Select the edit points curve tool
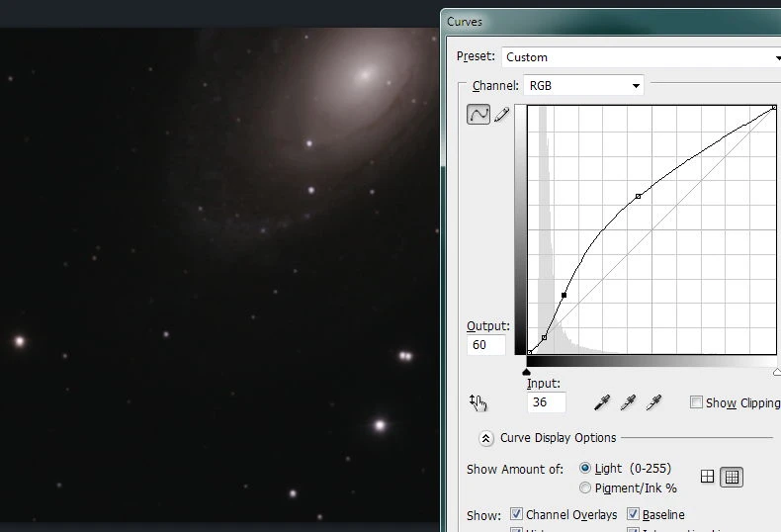 [478, 115]
